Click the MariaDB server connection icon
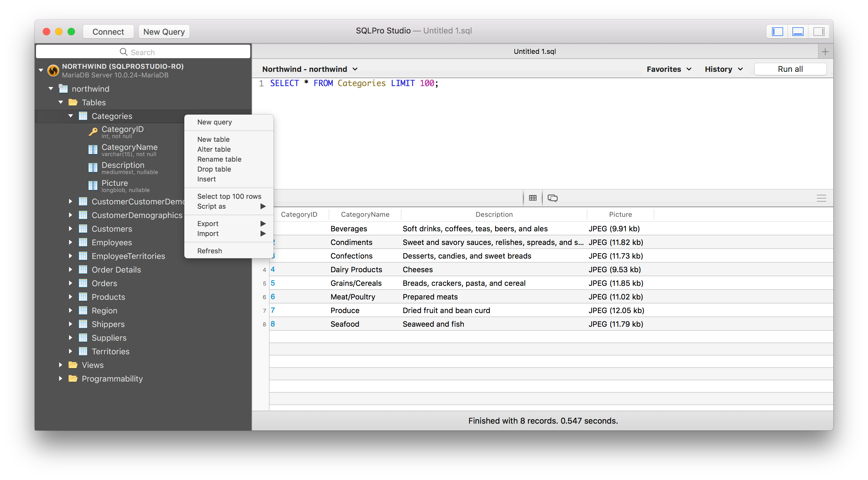868x480 pixels. click(53, 70)
